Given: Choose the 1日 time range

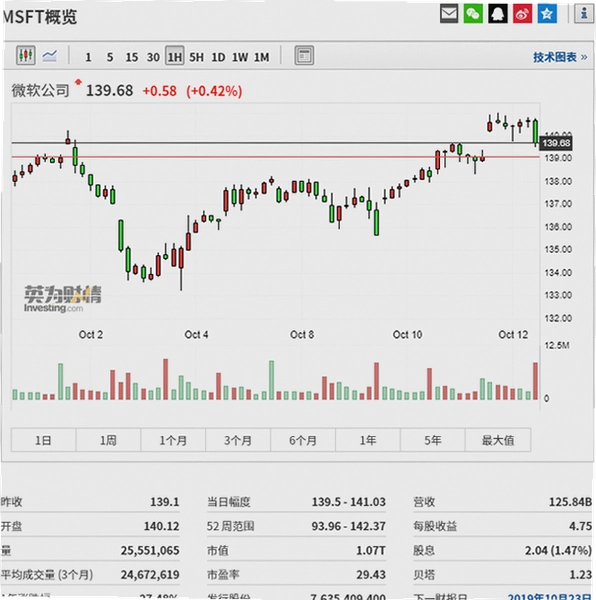Looking at the screenshot, I should coord(43,440).
